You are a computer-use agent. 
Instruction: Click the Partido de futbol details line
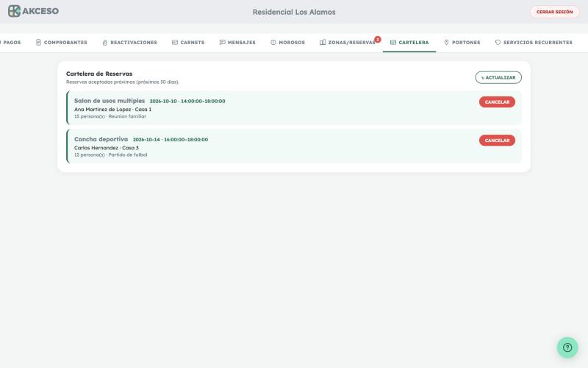[x=111, y=155]
